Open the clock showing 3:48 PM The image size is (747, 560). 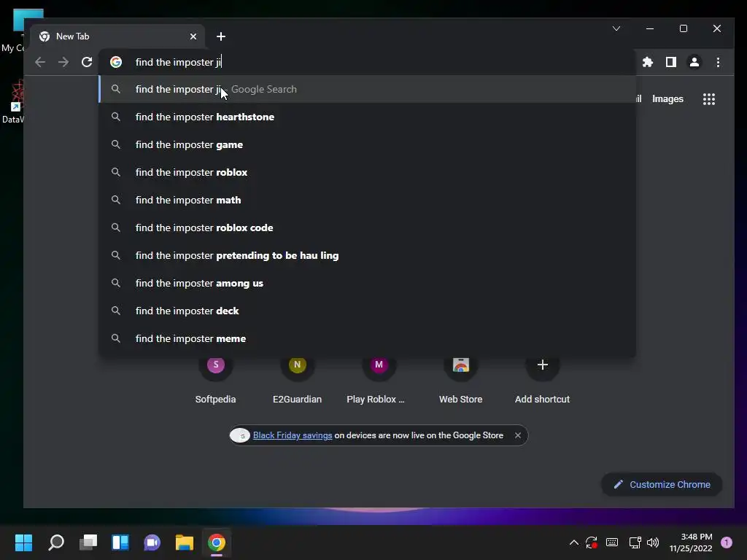691,542
